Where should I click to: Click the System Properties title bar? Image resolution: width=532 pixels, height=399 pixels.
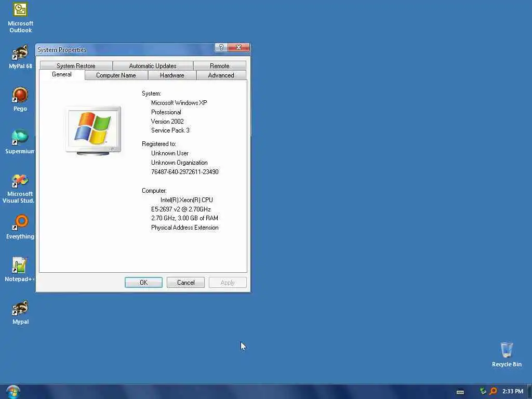pos(126,49)
